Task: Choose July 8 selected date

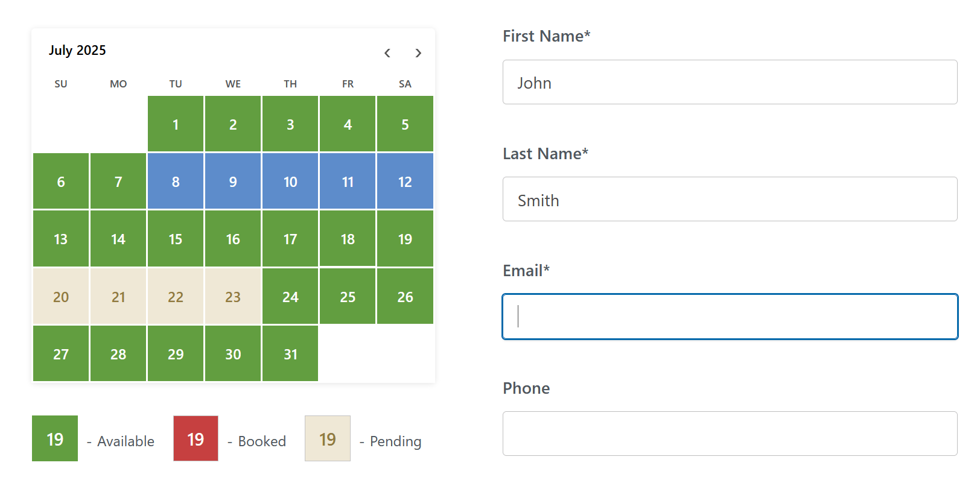Action: click(176, 182)
